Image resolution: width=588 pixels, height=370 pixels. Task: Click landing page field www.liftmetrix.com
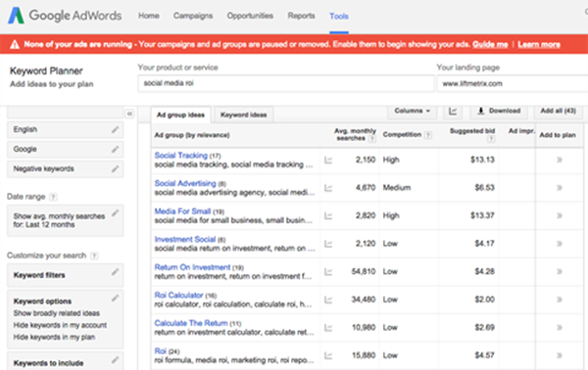pyautogui.click(x=513, y=83)
